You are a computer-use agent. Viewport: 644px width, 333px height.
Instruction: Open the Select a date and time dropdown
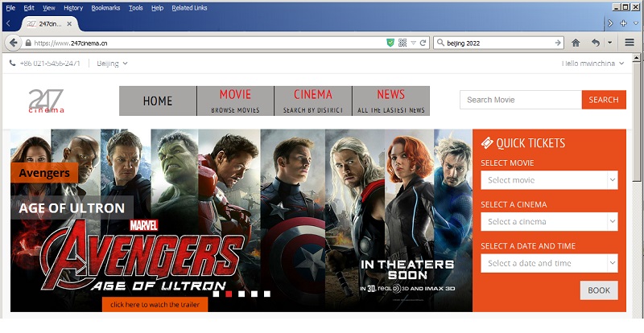pos(549,263)
